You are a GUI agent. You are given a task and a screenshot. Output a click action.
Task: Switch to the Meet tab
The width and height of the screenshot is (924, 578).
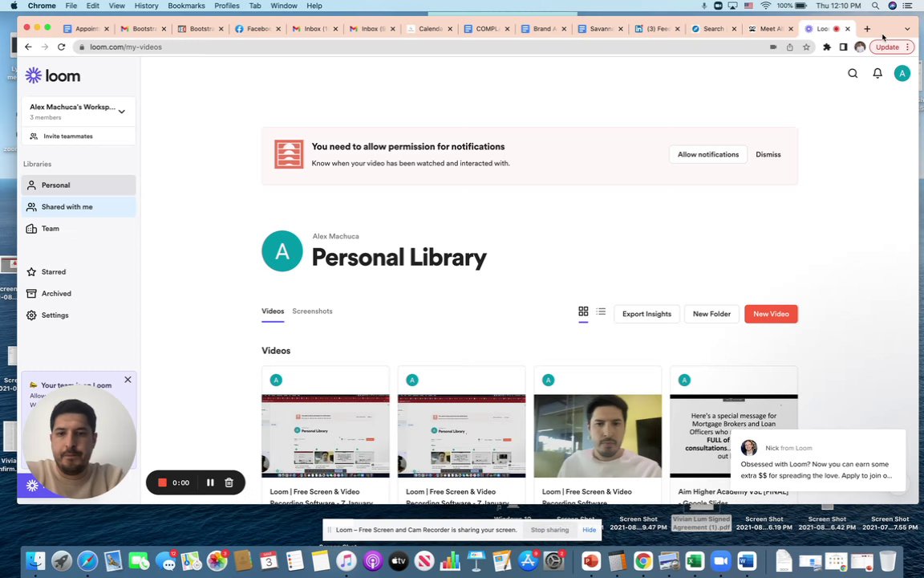[x=771, y=29]
